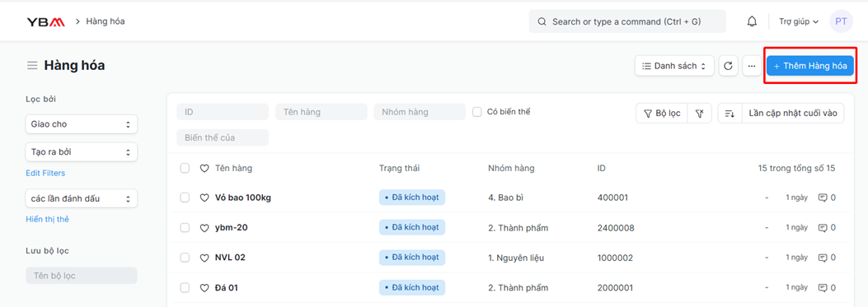Tick the checkbox for NVL 02
The width and height of the screenshot is (868, 307).
[185, 258]
